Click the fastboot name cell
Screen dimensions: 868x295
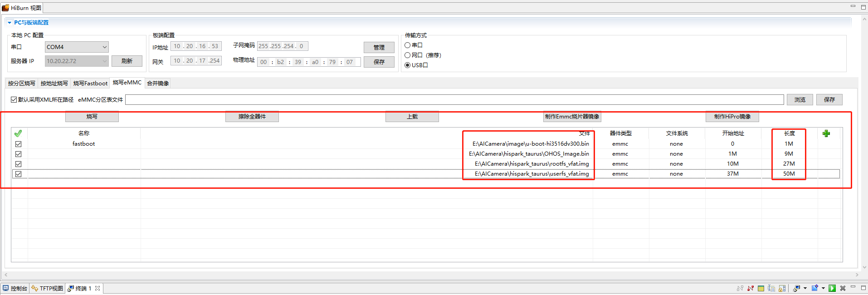click(x=84, y=144)
